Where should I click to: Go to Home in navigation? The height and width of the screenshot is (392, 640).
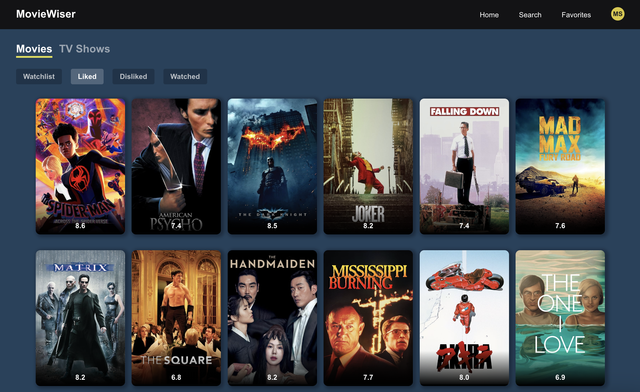point(489,15)
